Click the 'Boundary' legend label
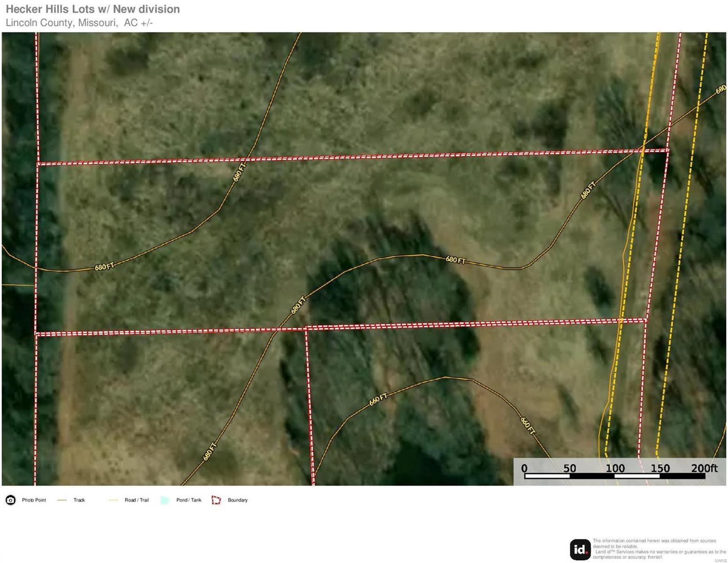The image size is (728, 563). click(238, 500)
